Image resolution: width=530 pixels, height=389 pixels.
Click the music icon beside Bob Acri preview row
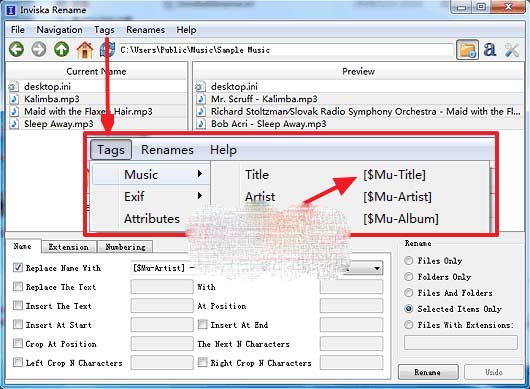pos(201,124)
